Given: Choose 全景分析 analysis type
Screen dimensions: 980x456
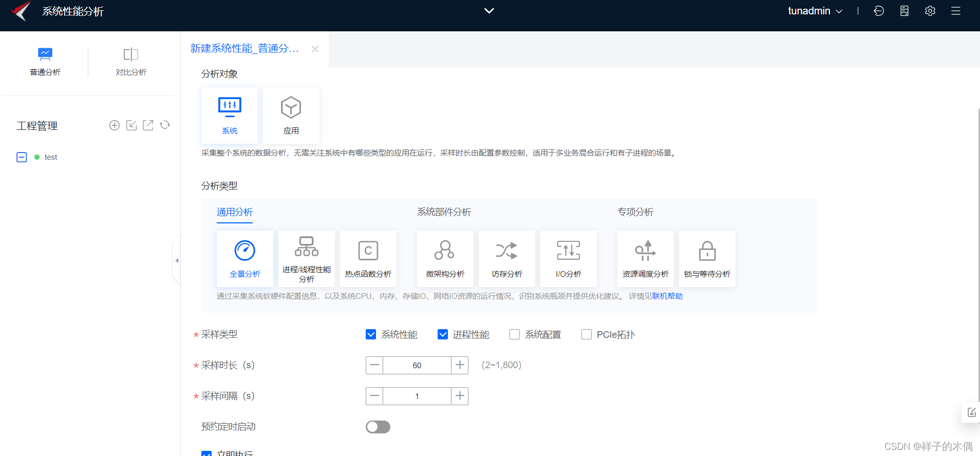Looking at the screenshot, I should pos(245,259).
